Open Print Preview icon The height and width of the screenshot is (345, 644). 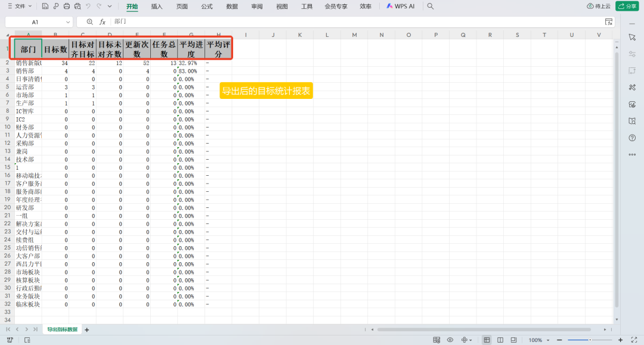coord(78,6)
